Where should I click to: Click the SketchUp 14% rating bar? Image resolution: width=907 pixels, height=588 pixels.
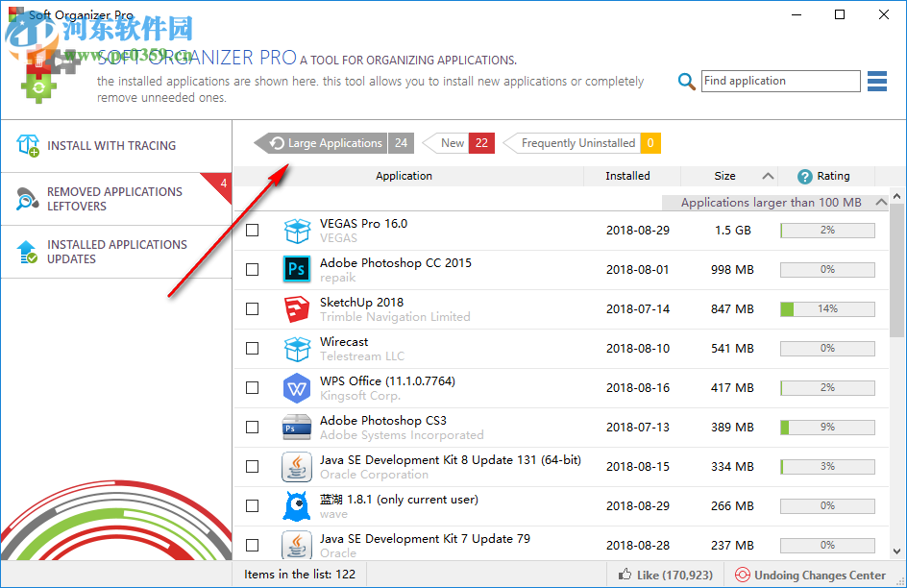pyautogui.click(x=826, y=308)
